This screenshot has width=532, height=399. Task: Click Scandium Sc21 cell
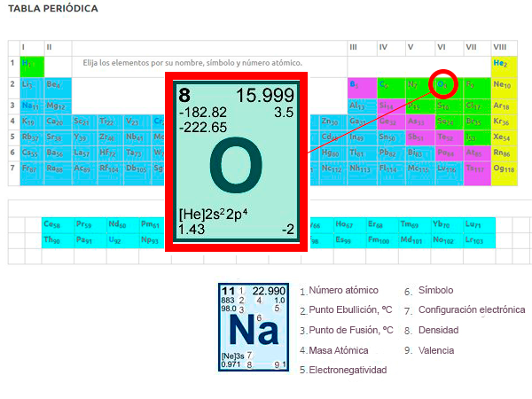(x=84, y=122)
